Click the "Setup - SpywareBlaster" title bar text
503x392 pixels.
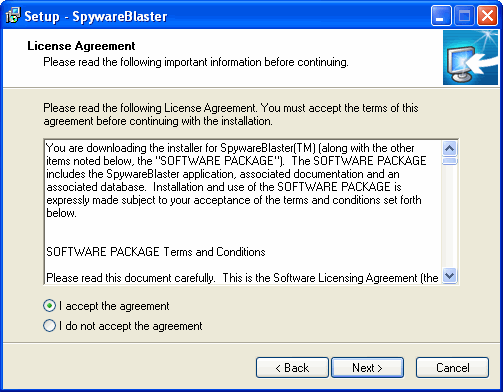[x=96, y=16]
